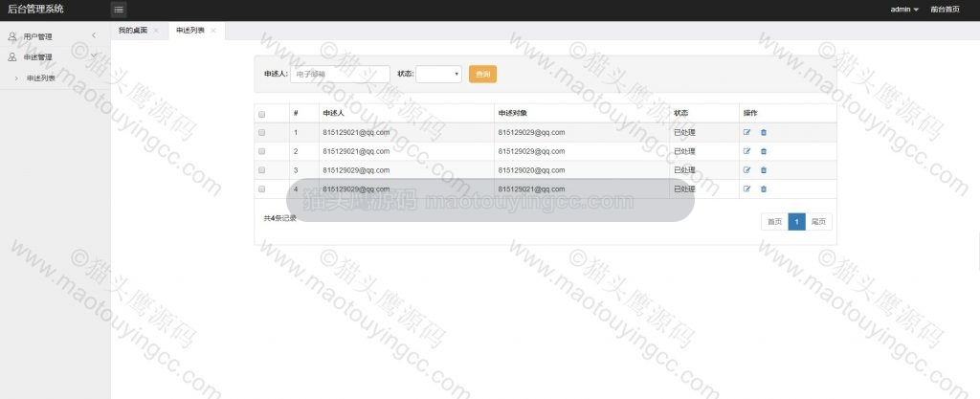
Task: Click the 后台管理系统 title
Action: pyautogui.click(x=35, y=10)
